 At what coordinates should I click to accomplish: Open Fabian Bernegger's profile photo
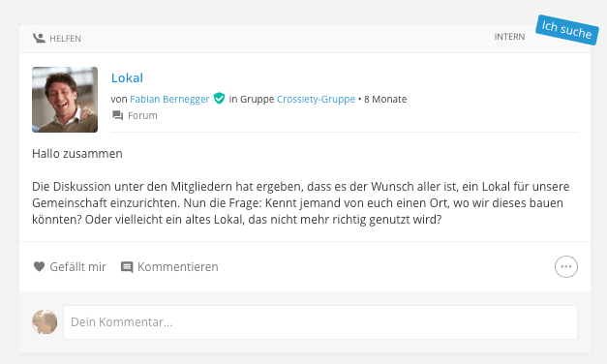[65, 100]
